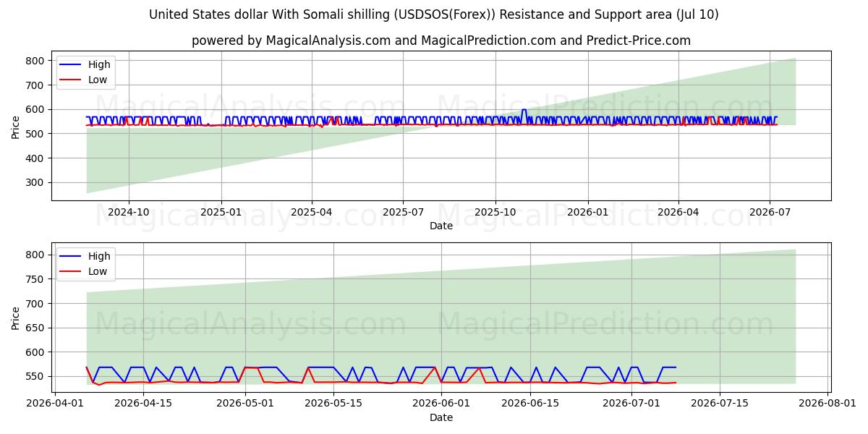Screen dimensions: 868x434
Task: Click the '2025-07' tick label
Action: (x=403, y=213)
